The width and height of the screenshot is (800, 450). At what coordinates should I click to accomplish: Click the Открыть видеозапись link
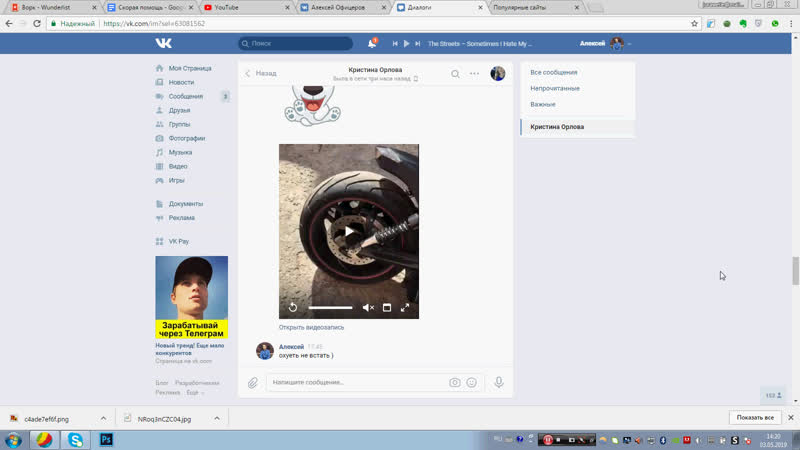tap(311, 327)
